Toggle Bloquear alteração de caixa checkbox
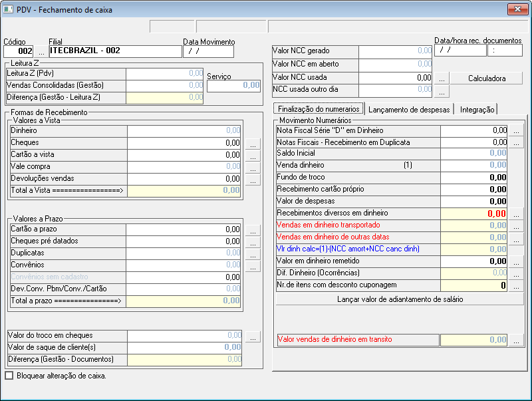 [x=9, y=376]
